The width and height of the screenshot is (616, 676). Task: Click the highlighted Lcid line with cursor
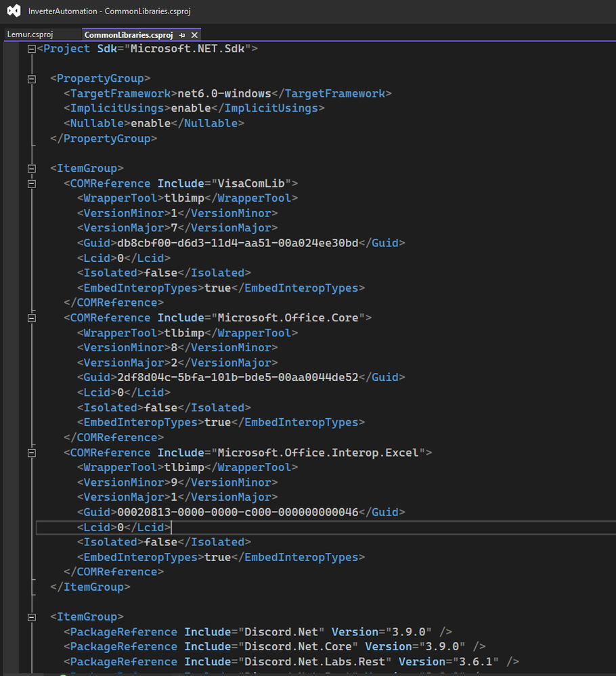point(124,528)
